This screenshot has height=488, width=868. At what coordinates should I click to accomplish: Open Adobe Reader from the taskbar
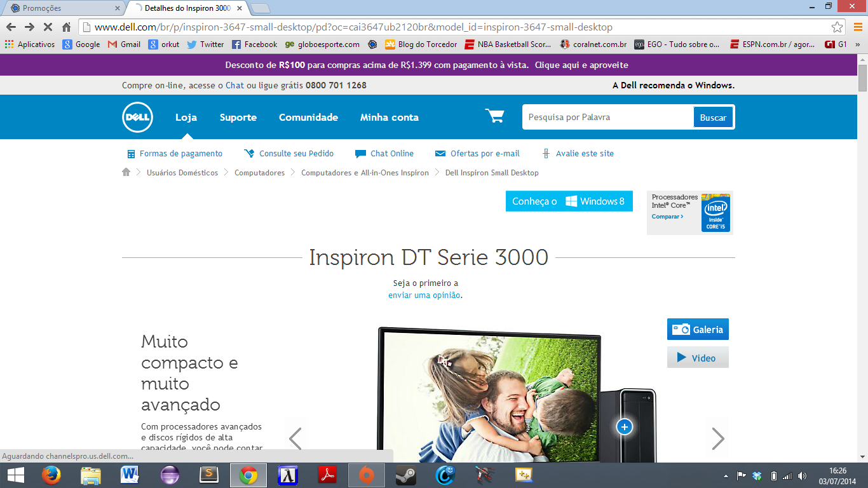327,475
